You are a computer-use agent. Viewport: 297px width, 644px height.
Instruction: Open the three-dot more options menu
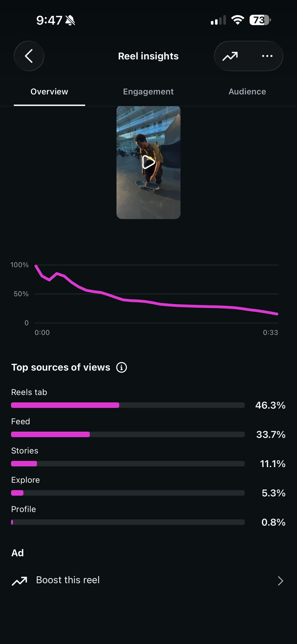point(267,56)
